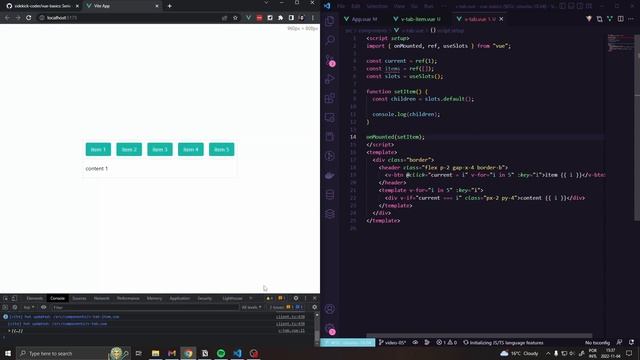Open the editor more actions ellipsis

pos(631,19)
